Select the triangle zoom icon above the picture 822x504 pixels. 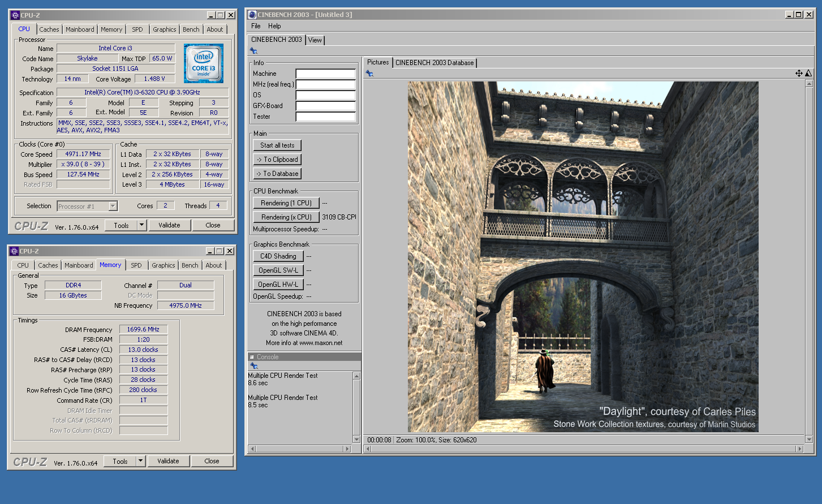pos(808,73)
